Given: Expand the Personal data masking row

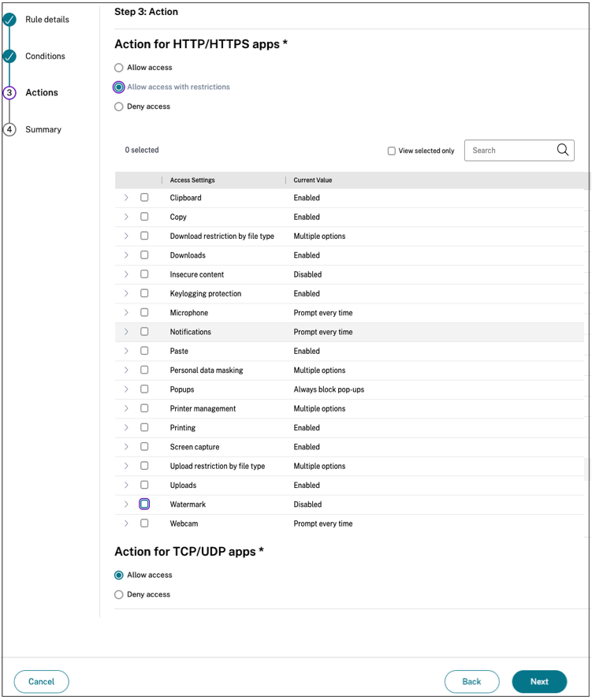Looking at the screenshot, I should 126,370.
